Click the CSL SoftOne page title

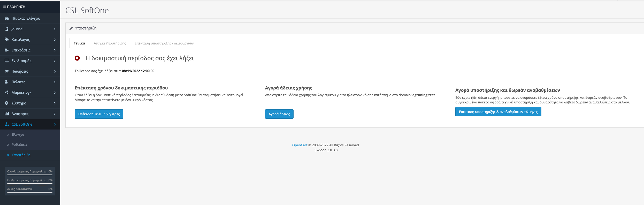coord(87,10)
